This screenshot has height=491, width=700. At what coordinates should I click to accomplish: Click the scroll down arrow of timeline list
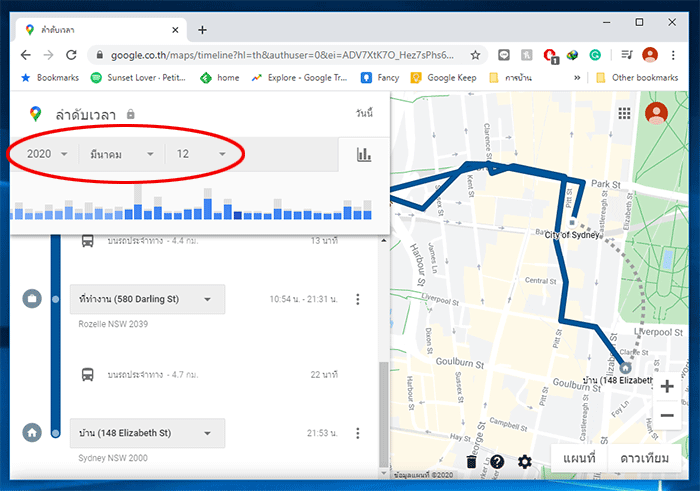[x=383, y=473]
